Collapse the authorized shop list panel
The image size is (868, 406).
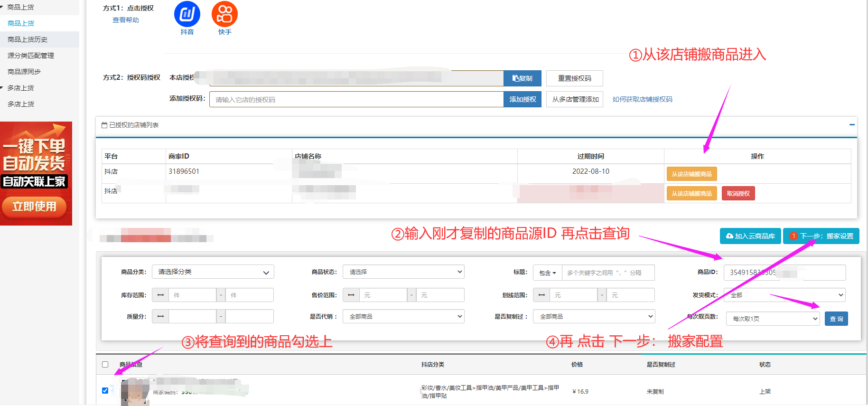(x=851, y=125)
